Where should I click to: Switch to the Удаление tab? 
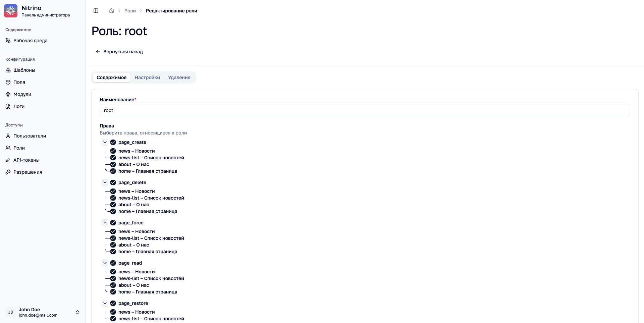tap(179, 77)
